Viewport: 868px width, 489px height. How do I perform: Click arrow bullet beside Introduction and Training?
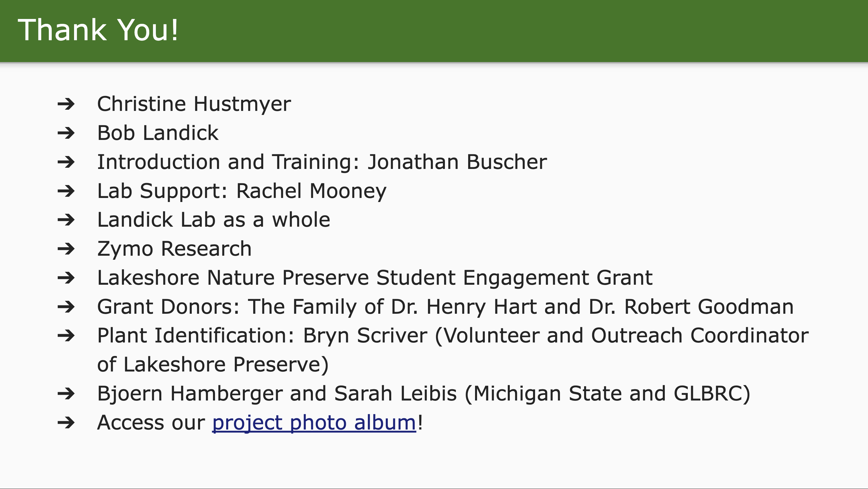coord(66,162)
